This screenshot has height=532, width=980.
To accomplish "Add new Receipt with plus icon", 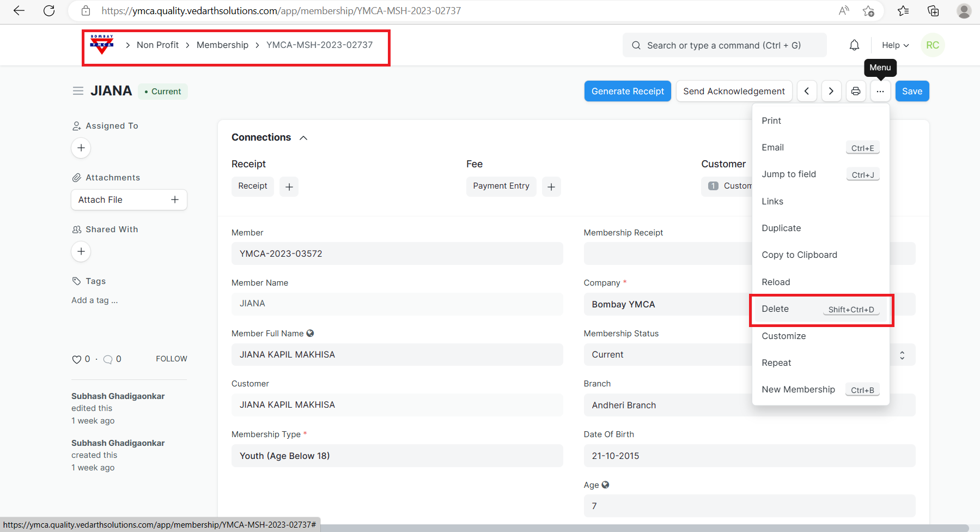I will click(289, 187).
